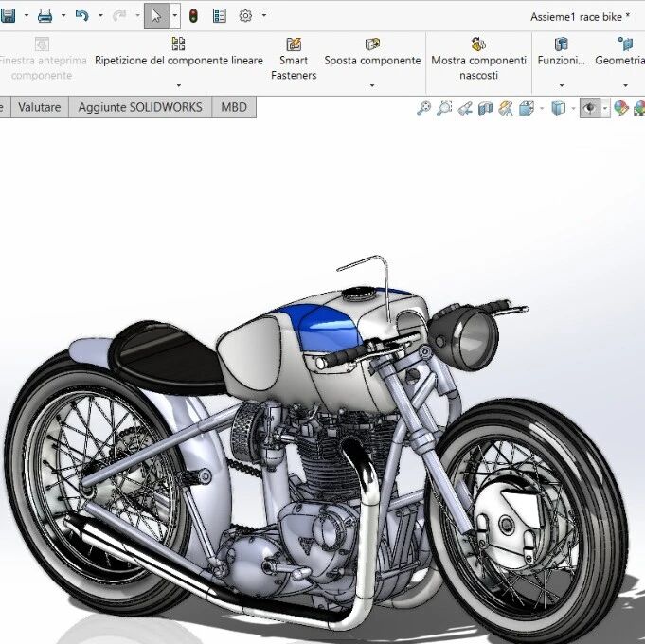
Task: Toggle the Hide/Show Items eye icon
Action: [590, 108]
